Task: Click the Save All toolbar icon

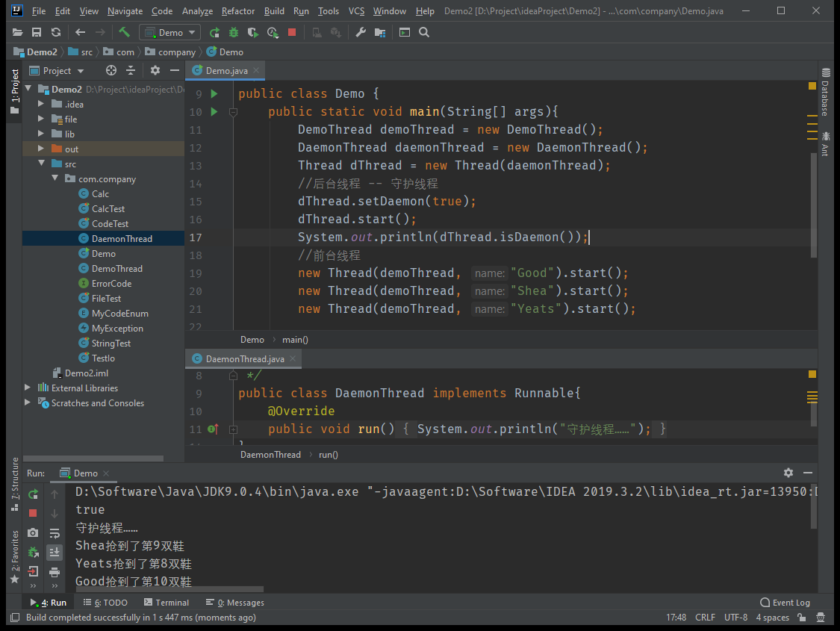Action: point(37,33)
